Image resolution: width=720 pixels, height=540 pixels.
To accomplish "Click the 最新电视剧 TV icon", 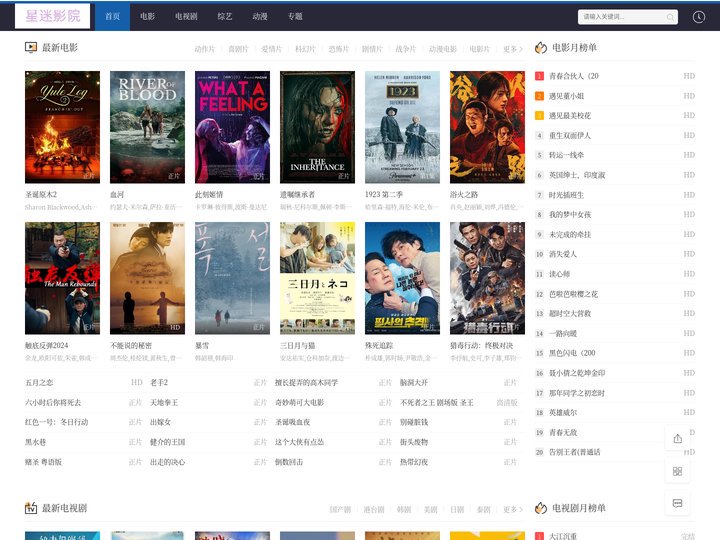I will (x=31, y=508).
